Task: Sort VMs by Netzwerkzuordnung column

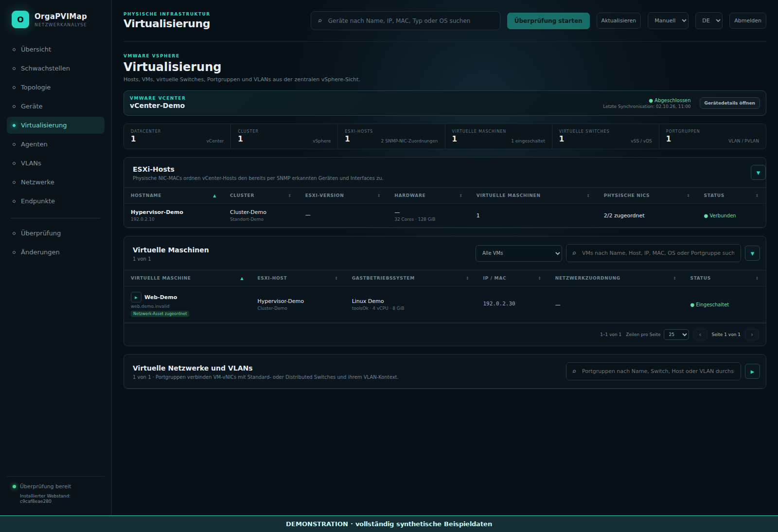Action: [x=615, y=278]
